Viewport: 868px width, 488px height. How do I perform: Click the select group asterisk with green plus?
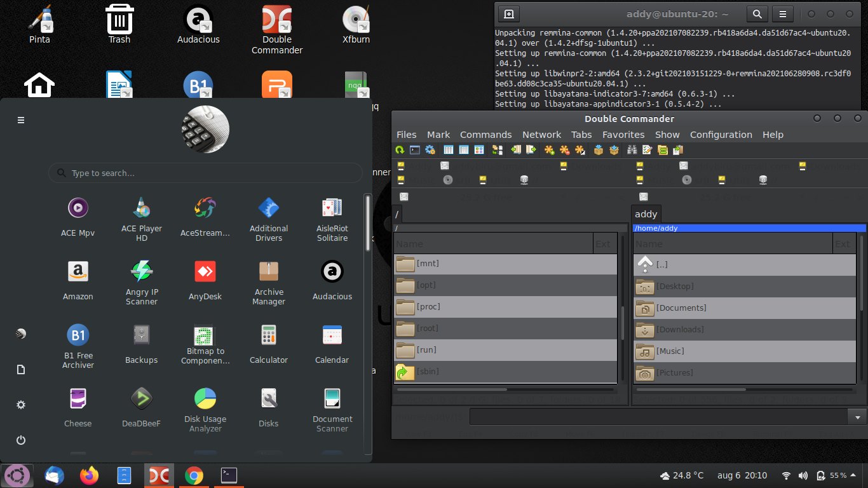pyautogui.click(x=549, y=150)
